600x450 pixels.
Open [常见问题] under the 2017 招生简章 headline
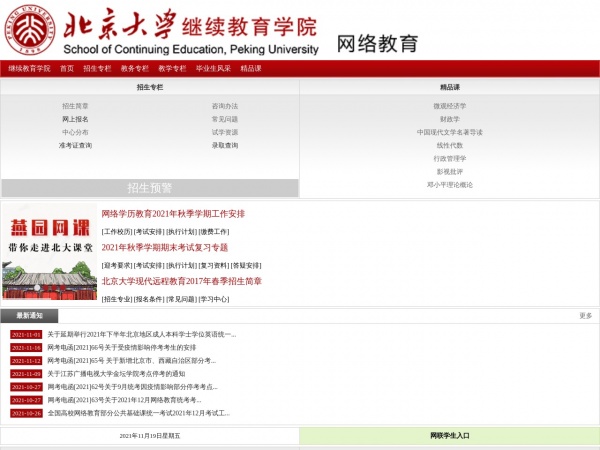tap(181, 299)
